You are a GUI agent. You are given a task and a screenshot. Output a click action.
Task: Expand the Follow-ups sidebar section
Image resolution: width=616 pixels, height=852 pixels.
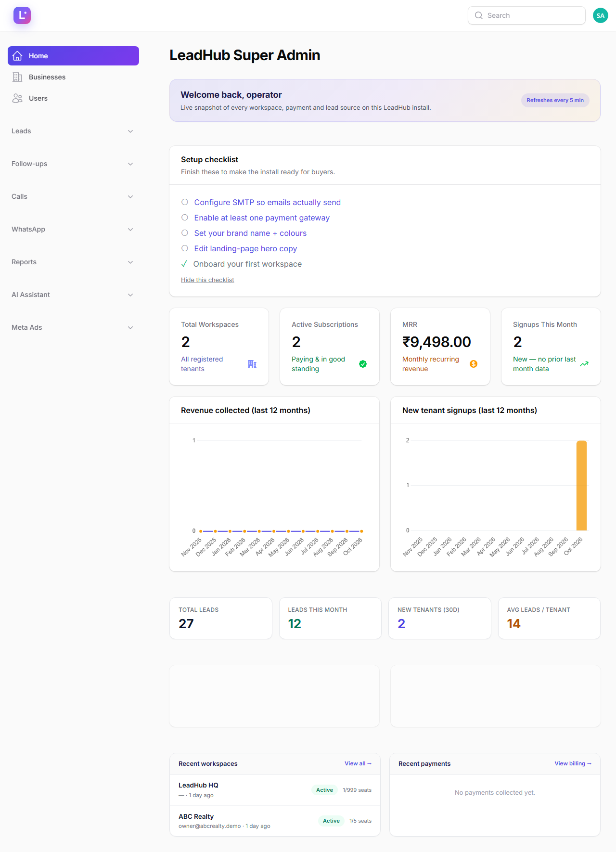73,164
